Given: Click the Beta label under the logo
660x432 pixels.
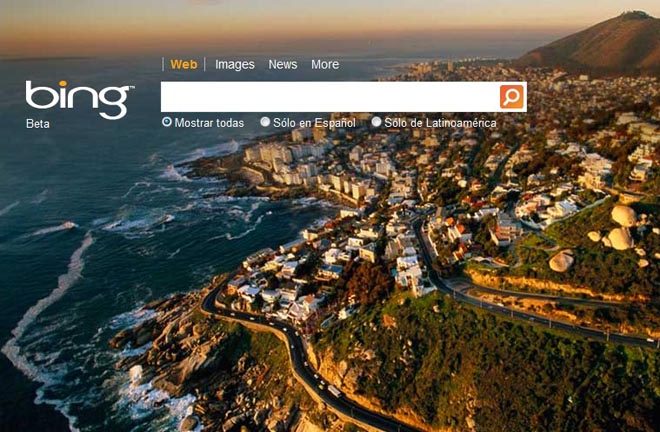Looking at the screenshot, I should (37, 124).
